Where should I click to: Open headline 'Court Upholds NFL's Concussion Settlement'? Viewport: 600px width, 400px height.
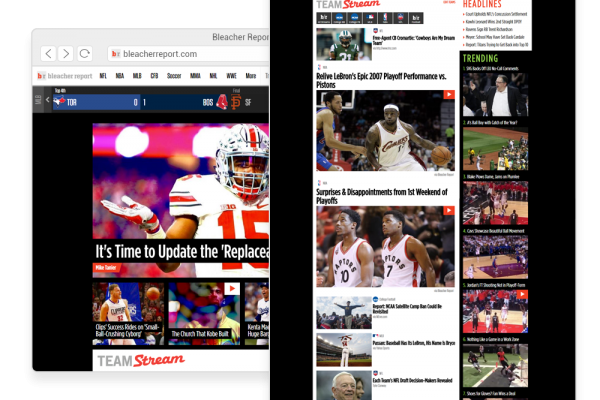click(x=496, y=14)
